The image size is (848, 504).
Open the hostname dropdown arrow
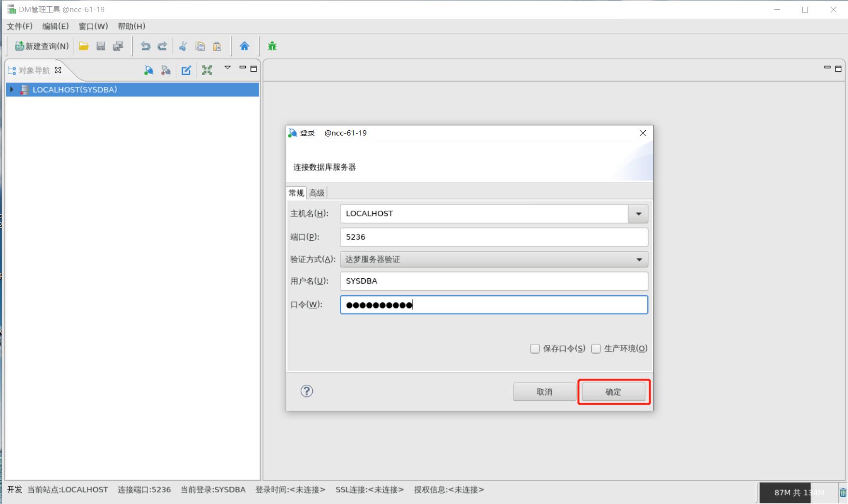[638, 214]
